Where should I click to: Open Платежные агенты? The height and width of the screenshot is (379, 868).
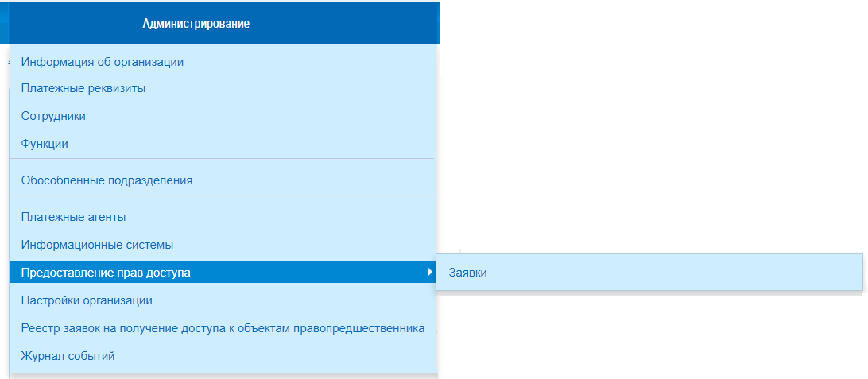(74, 217)
